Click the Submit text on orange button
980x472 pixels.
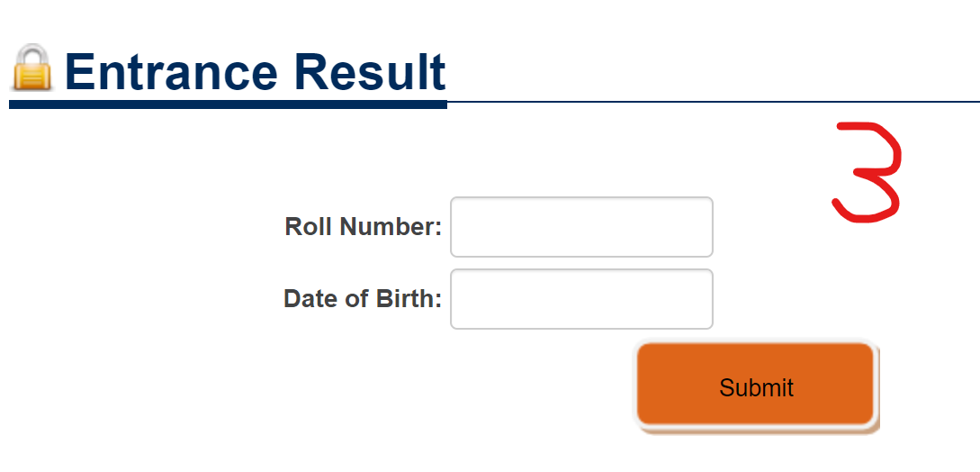756,387
